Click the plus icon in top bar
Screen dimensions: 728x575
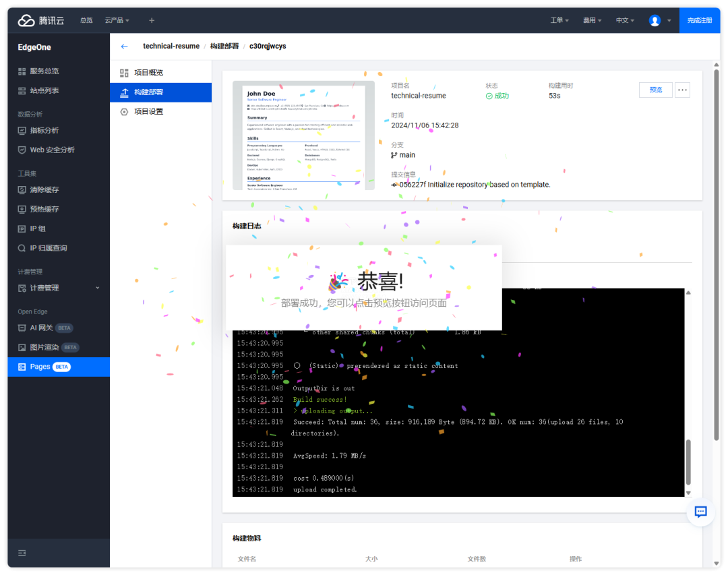tap(152, 20)
